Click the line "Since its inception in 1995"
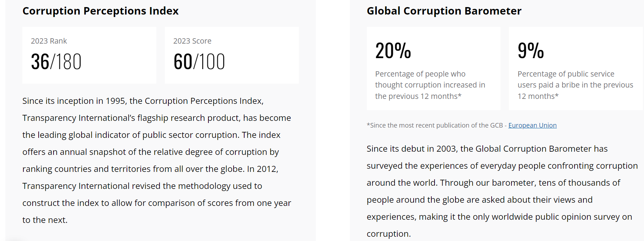 point(143,101)
